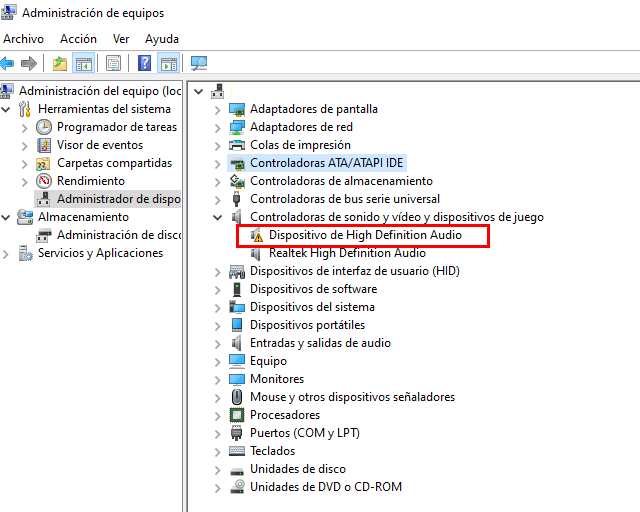Click the USB Controladoras de bus serie icon
The width and height of the screenshot is (640, 512).
(x=236, y=199)
